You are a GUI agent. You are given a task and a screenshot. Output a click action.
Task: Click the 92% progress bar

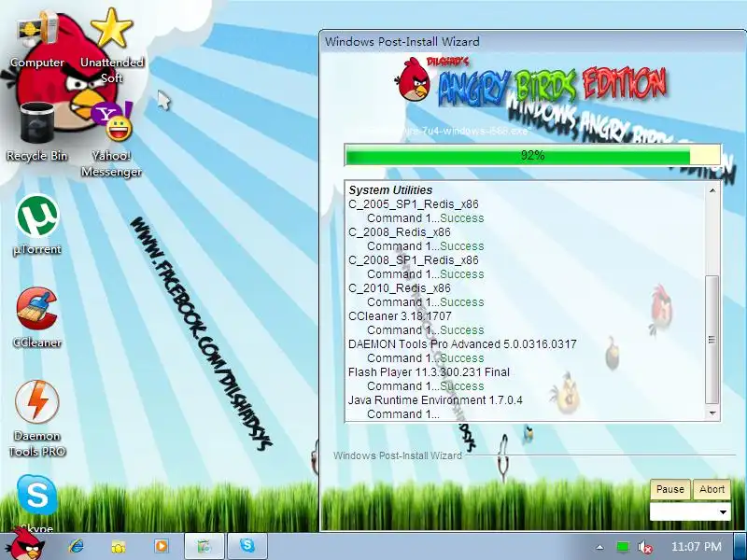[x=532, y=155]
